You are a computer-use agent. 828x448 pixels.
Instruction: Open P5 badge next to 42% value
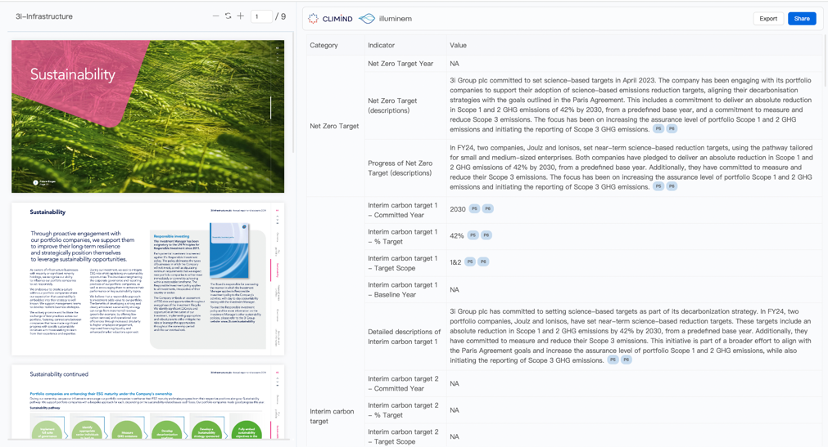coord(473,236)
